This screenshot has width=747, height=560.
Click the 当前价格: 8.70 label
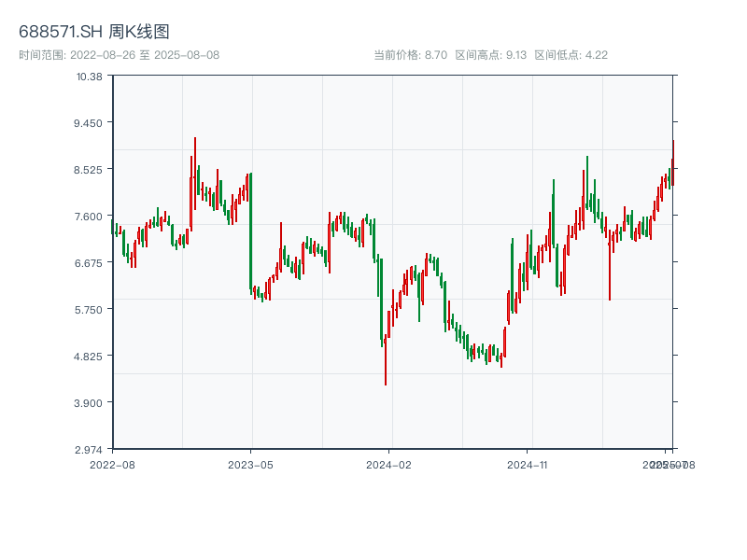pyautogui.click(x=410, y=55)
